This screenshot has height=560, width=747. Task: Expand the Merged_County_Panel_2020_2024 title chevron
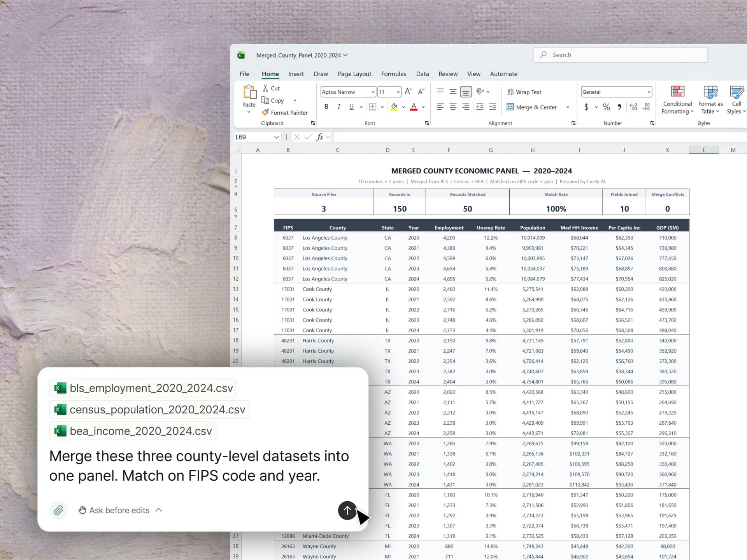tap(346, 55)
